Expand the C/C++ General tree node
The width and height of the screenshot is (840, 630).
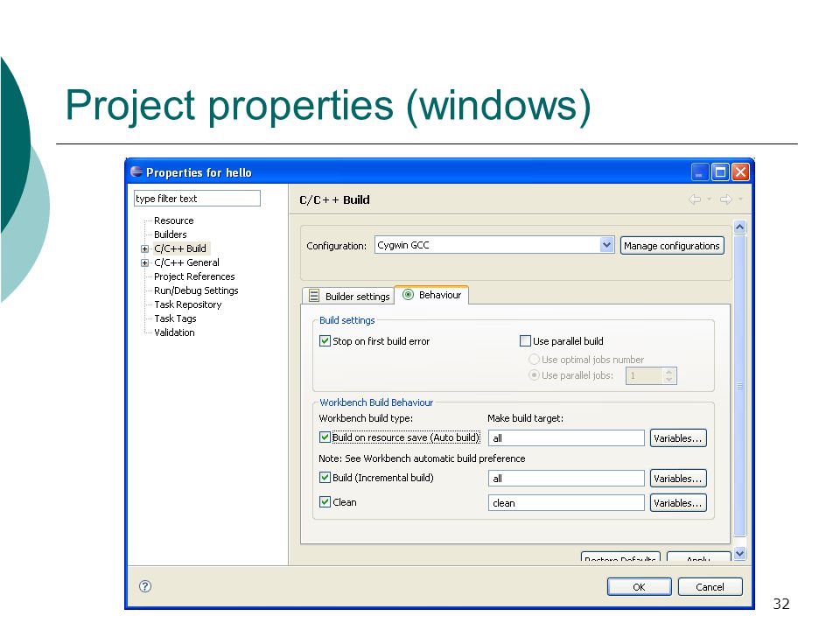tap(144, 262)
